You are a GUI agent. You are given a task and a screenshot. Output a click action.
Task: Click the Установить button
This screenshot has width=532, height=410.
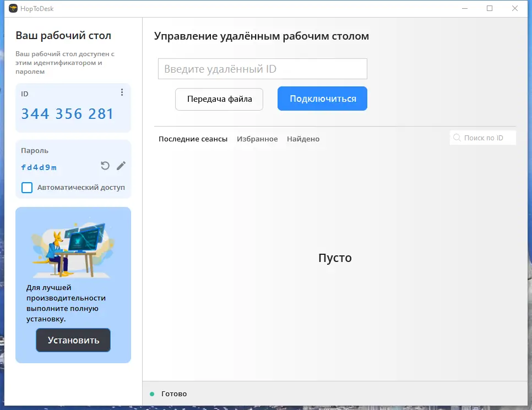pos(73,340)
